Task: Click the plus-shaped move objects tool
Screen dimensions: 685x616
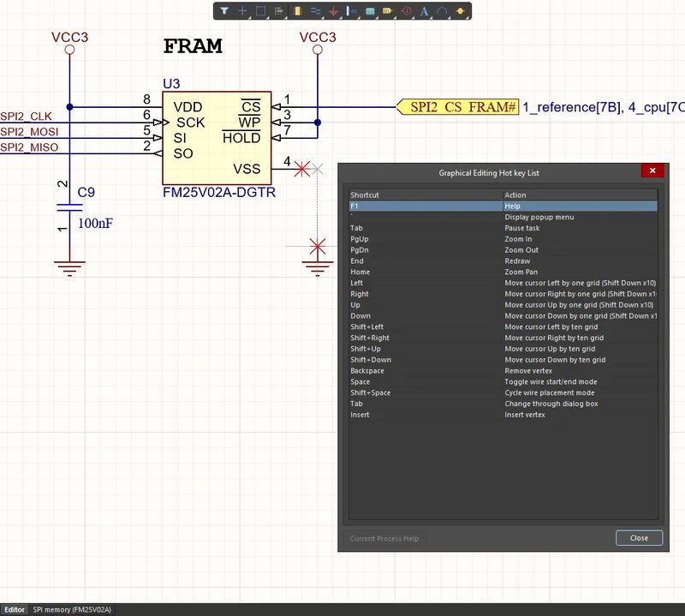Action: [242, 11]
